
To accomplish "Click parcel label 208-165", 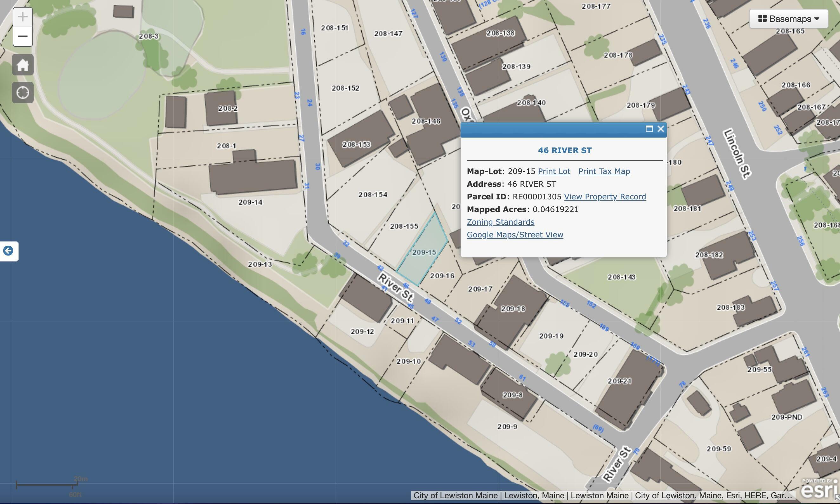I will click(790, 31).
